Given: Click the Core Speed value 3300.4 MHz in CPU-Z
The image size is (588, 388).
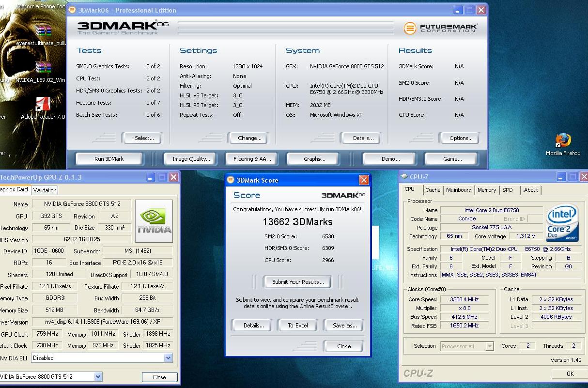Looking at the screenshot, I should click(464, 299).
